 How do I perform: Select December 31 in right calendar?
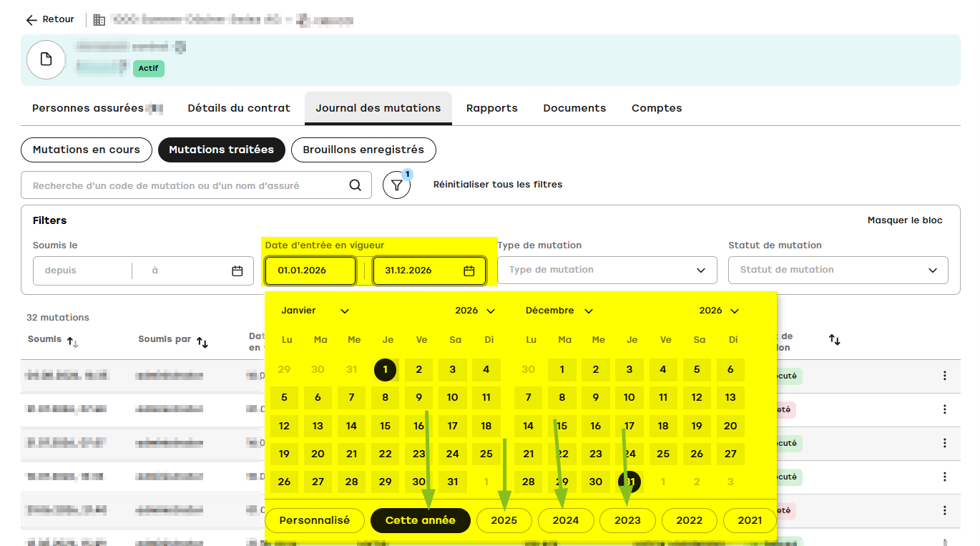[x=629, y=482]
